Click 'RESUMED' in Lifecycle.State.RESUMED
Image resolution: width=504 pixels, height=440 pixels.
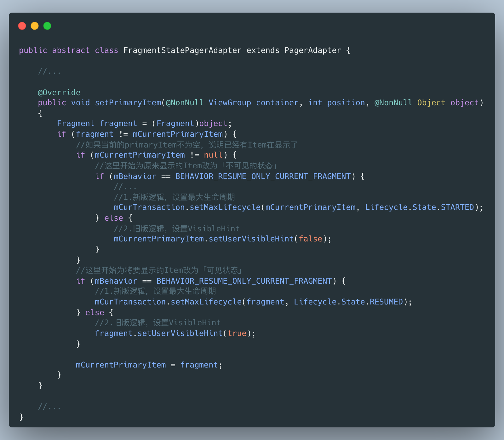pyautogui.click(x=386, y=302)
